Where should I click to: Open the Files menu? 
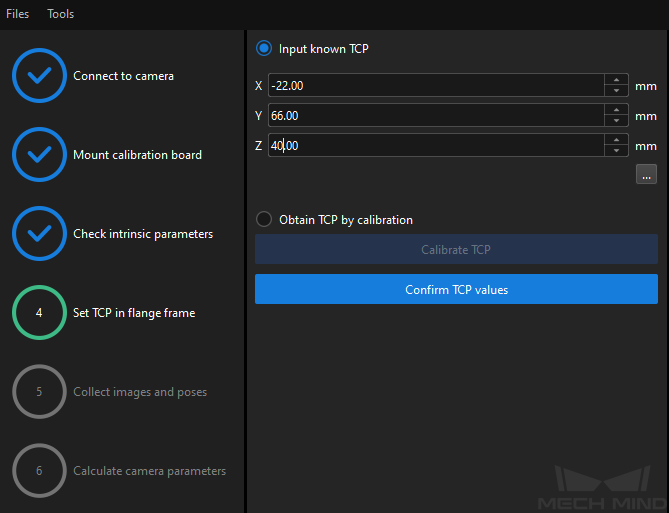coord(17,14)
